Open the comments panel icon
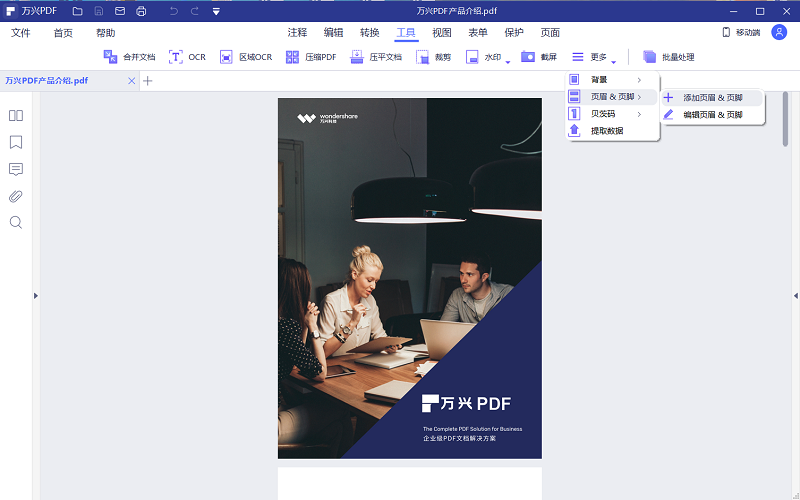800x500 pixels. [x=16, y=169]
